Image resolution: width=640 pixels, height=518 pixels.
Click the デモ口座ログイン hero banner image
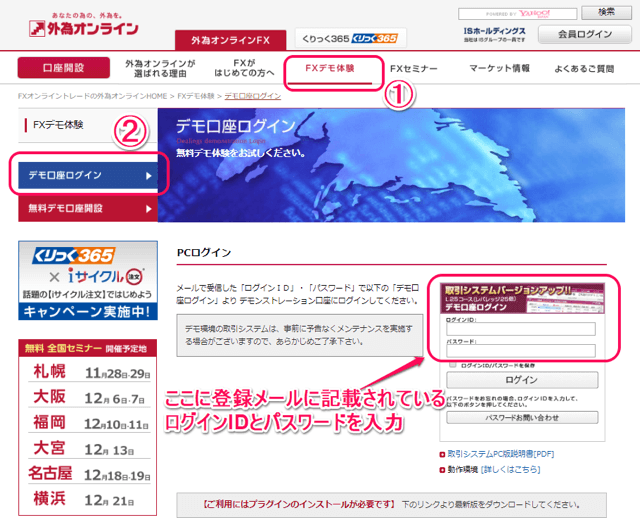(x=391, y=165)
